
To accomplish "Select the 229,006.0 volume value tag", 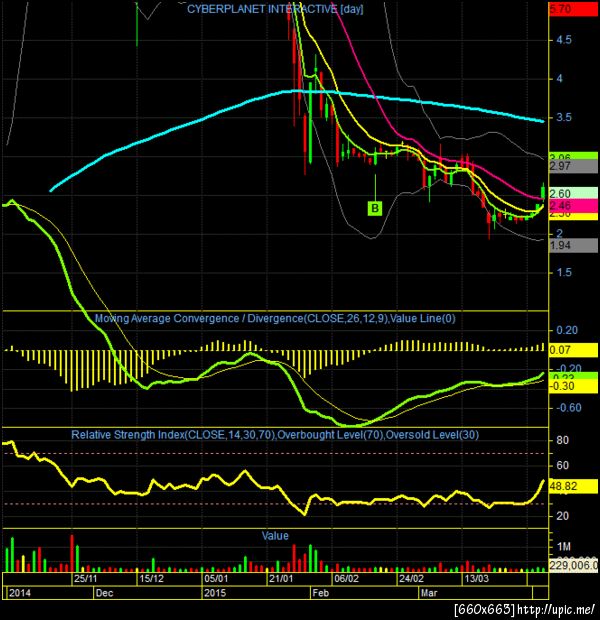I will tap(573, 565).
